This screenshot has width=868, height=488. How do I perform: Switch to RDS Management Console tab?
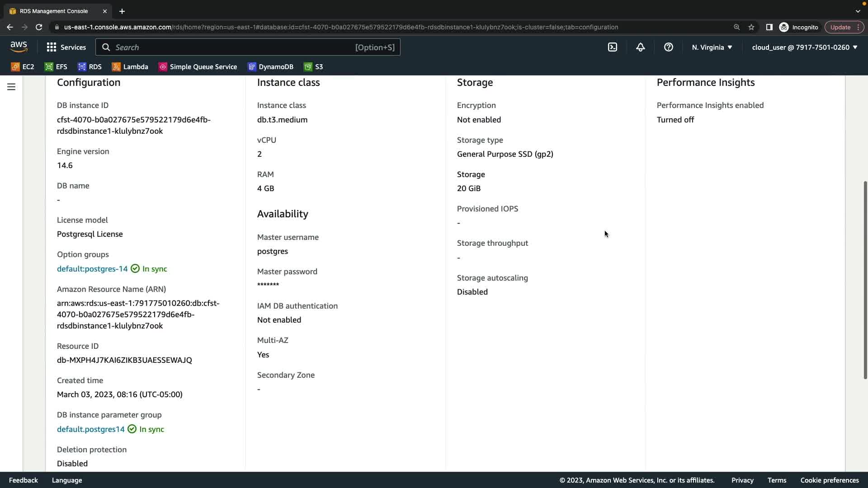(x=54, y=11)
